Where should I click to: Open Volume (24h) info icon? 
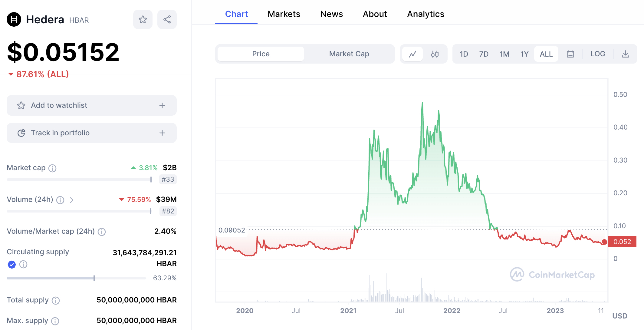click(60, 200)
